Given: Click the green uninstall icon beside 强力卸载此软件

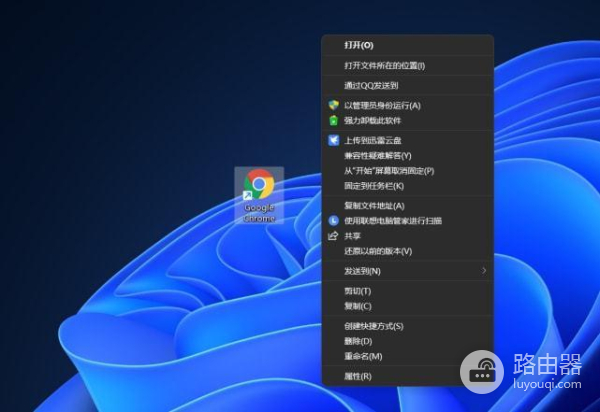Looking at the screenshot, I should [x=334, y=121].
